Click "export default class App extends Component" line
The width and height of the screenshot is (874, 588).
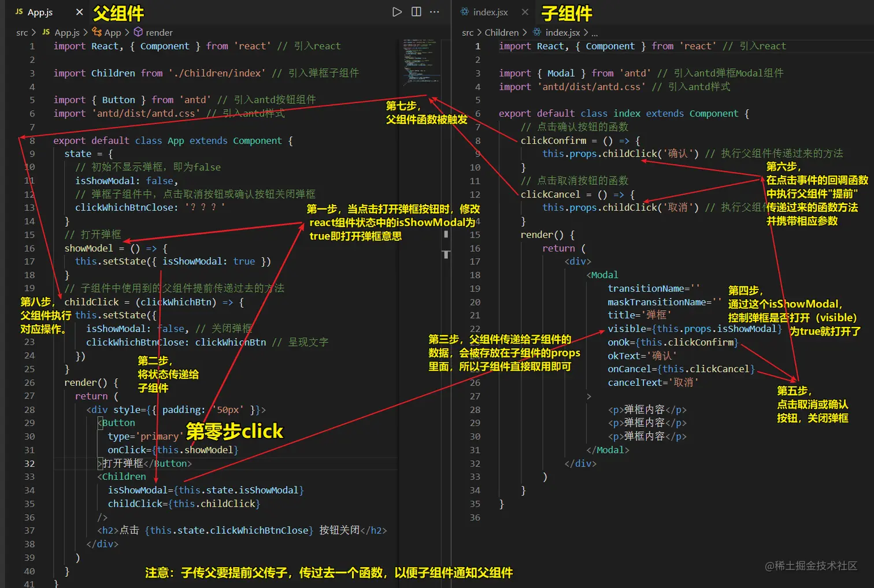click(173, 140)
